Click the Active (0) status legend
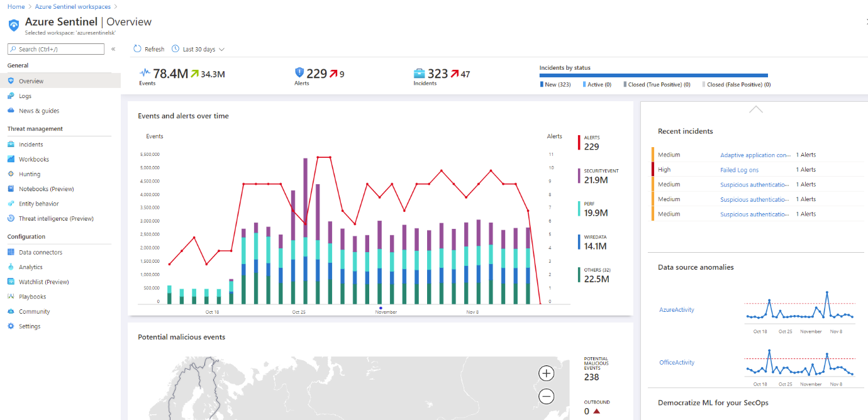Image resolution: width=868 pixels, height=420 pixels. 597,84
